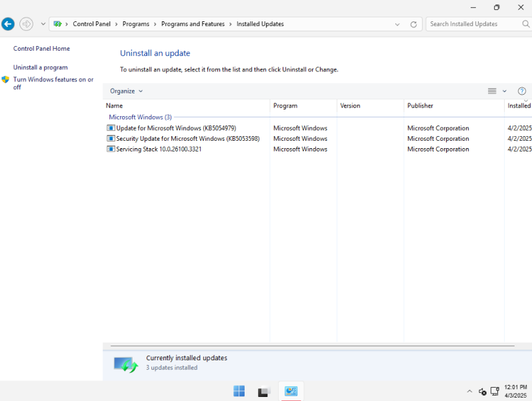This screenshot has width=532, height=401.
Task: Minimize the Installed Updates window
Action: 473,7
